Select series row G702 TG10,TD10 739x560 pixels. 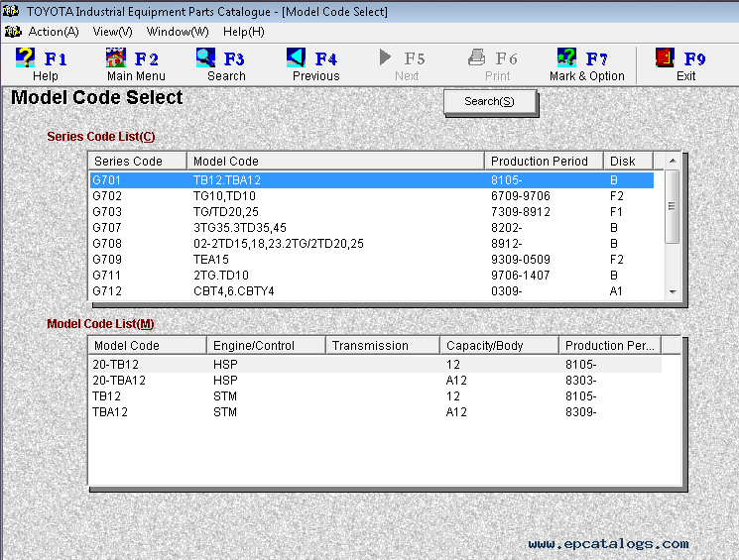(372, 196)
